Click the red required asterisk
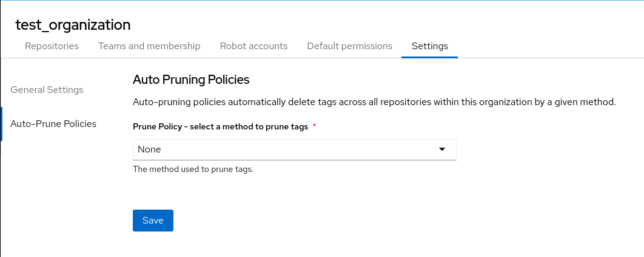Image resolution: width=644 pixels, height=257 pixels. pyautogui.click(x=315, y=126)
